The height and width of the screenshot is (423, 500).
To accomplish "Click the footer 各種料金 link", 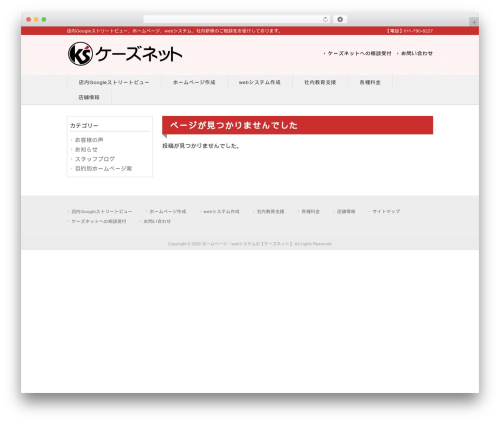I will click(311, 211).
